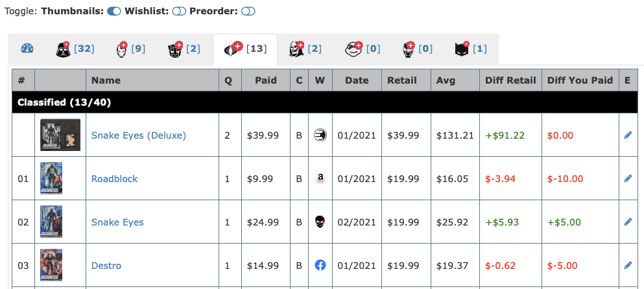The height and width of the screenshot is (289, 644).
Task: Click the pencil edit icon for Destro
Action: coord(627,266)
